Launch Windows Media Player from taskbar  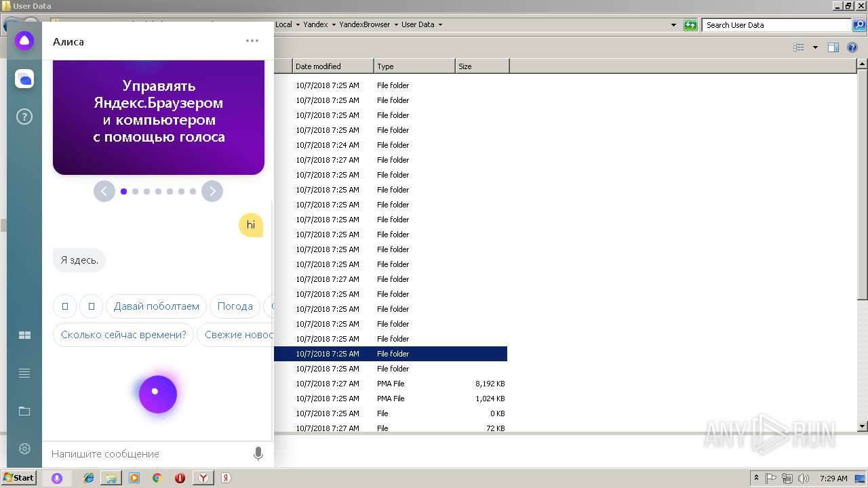click(x=134, y=478)
